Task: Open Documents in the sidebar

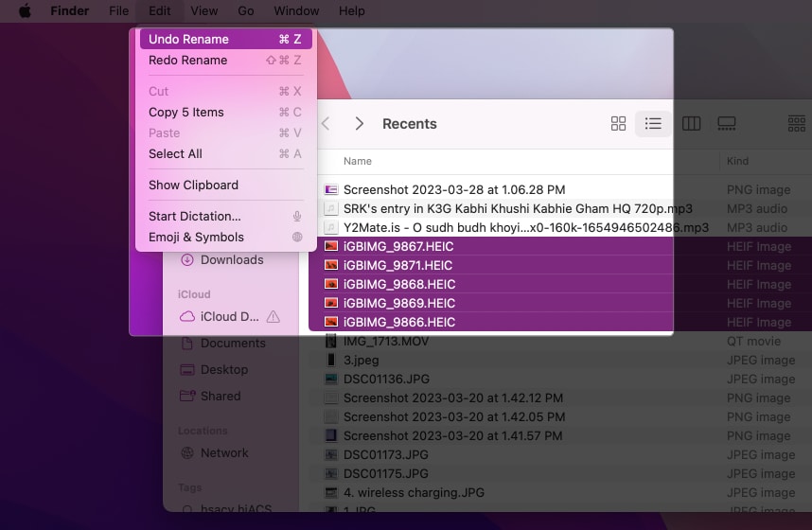Action: (233, 343)
